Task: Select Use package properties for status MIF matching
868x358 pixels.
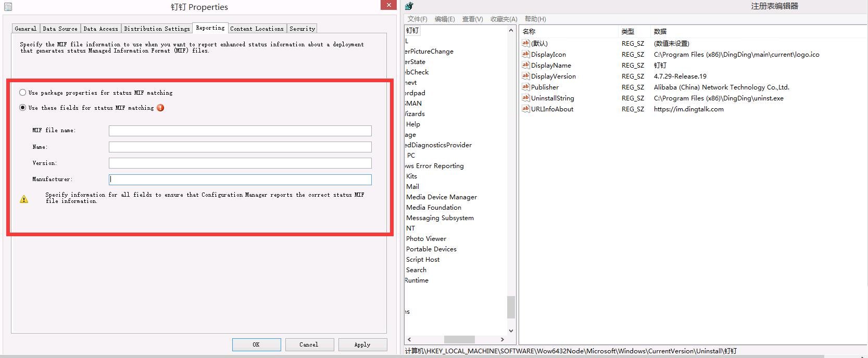Action: pos(22,93)
